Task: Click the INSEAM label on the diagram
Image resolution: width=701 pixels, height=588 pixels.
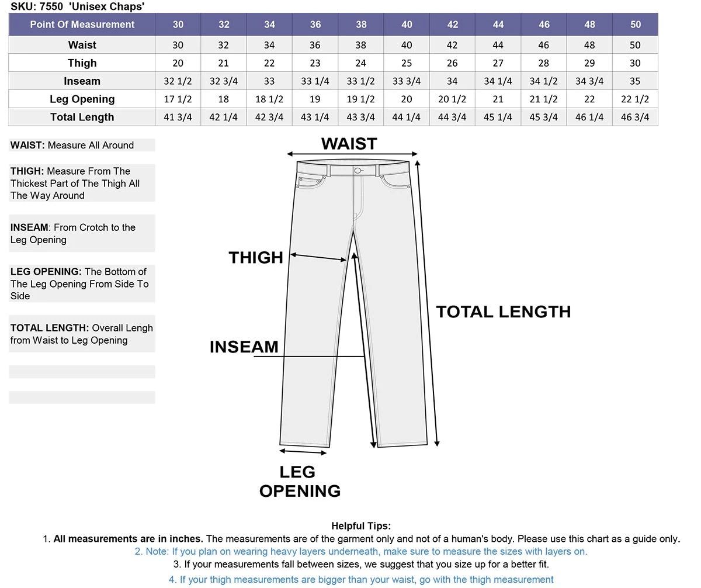Action: point(244,347)
